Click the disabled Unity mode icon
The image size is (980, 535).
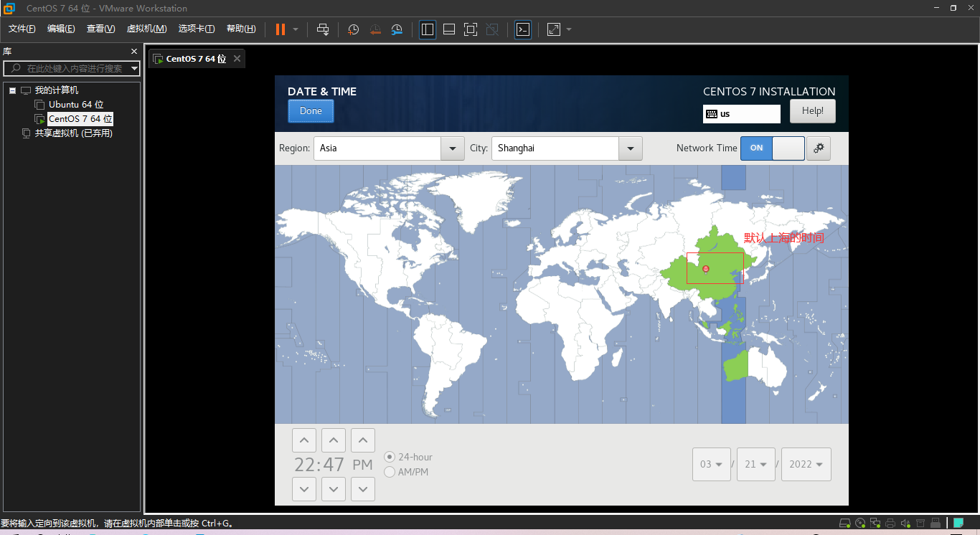click(x=492, y=29)
